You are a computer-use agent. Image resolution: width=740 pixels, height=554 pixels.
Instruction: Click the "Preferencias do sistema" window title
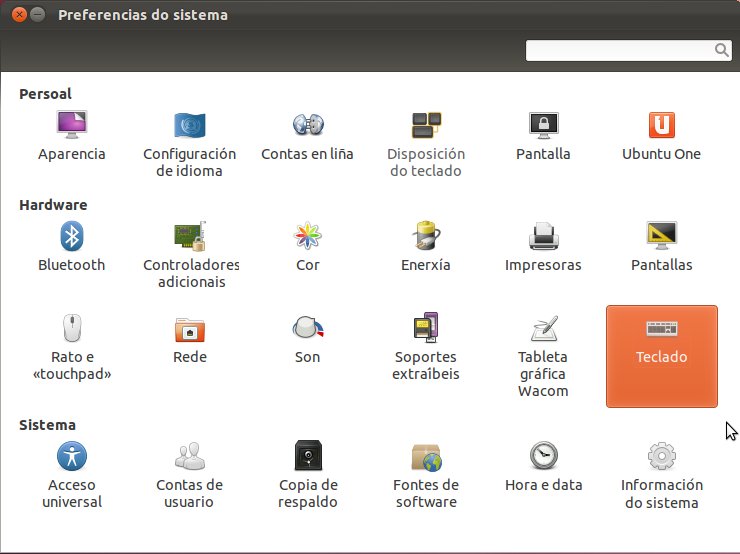tap(143, 15)
